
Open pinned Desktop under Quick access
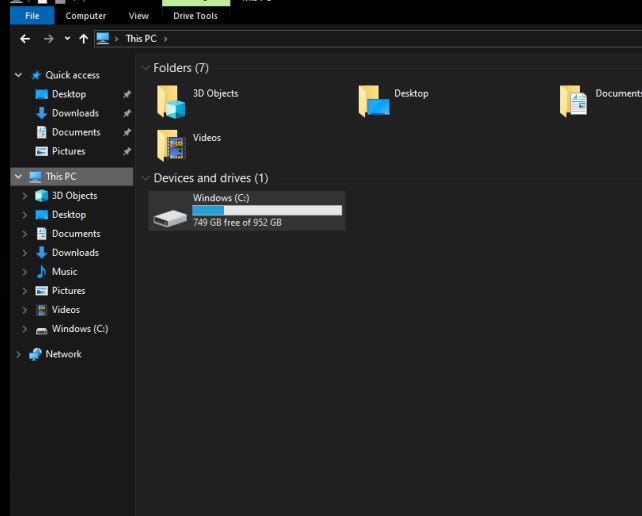tap(69, 94)
